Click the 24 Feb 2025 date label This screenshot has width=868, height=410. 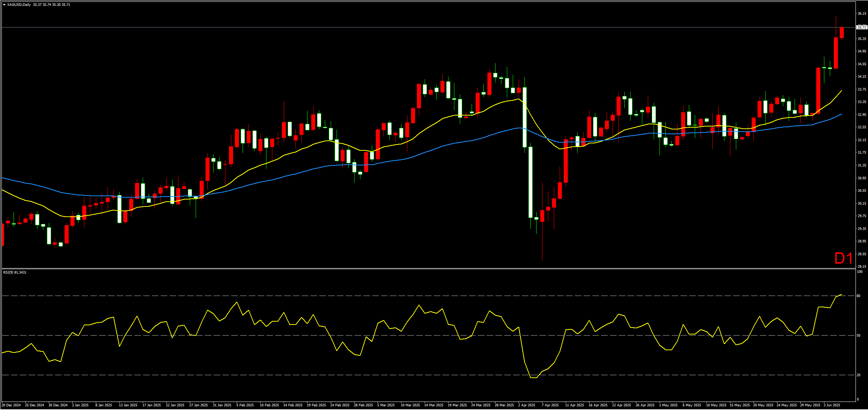(340, 405)
